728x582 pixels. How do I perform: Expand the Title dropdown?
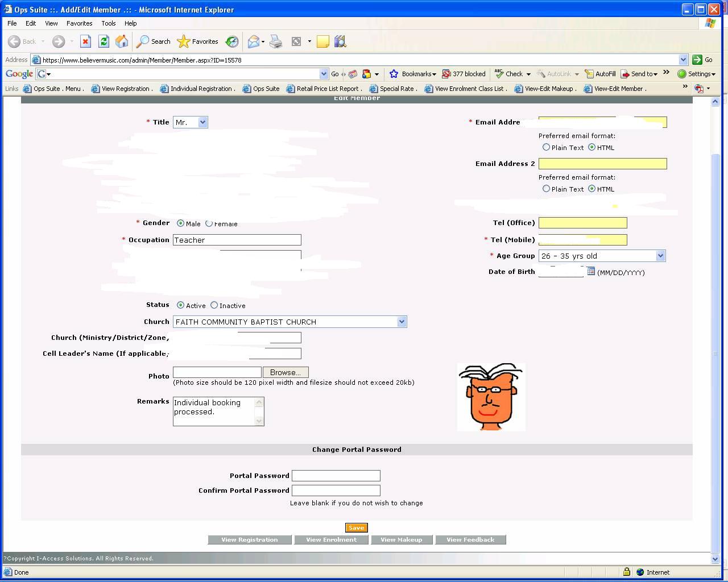pos(203,122)
